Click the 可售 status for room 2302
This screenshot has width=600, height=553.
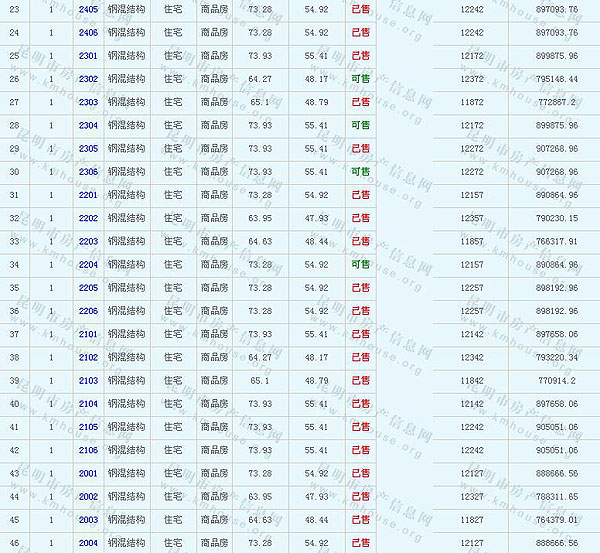360,78
